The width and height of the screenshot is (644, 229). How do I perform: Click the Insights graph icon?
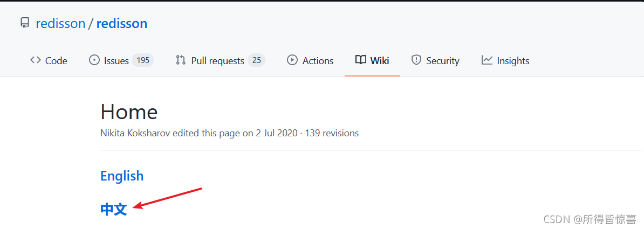pos(487,60)
